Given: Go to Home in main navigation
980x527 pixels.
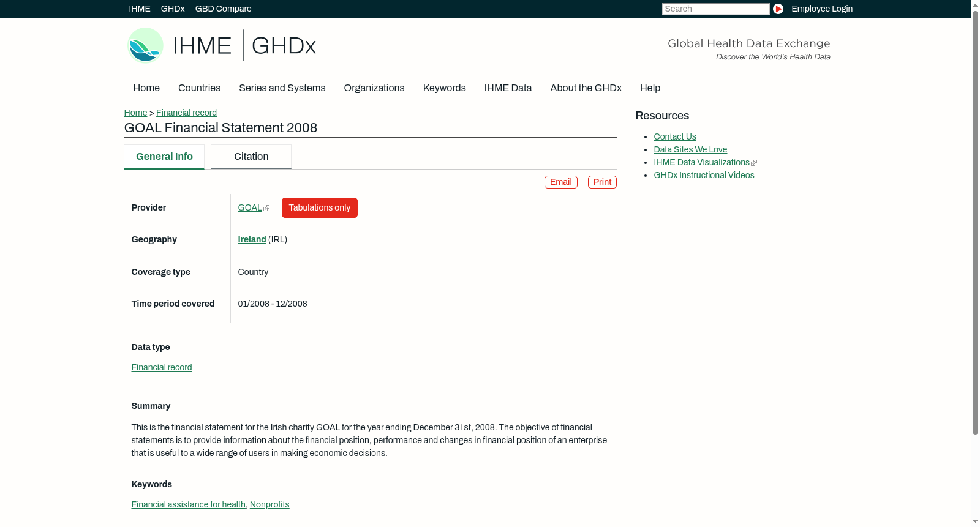Looking at the screenshot, I should [146, 88].
